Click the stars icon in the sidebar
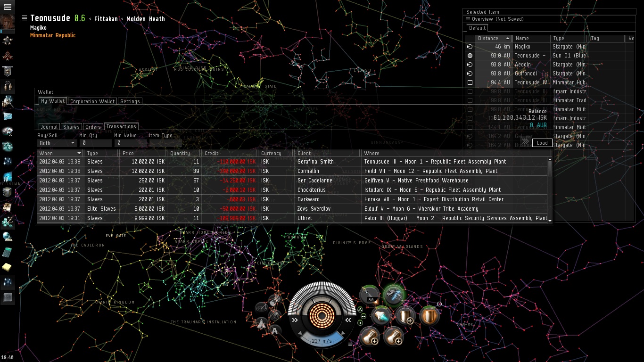 click(x=8, y=40)
